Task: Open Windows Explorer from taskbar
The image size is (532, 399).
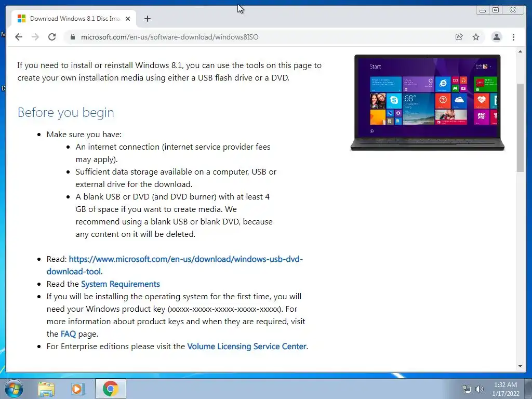Action: coord(46,389)
